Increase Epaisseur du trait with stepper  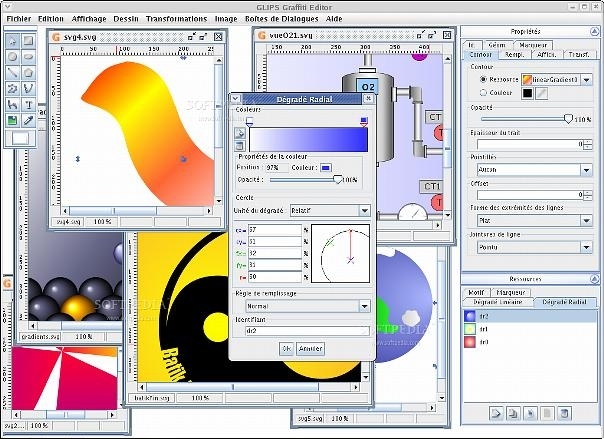point(588,142)
